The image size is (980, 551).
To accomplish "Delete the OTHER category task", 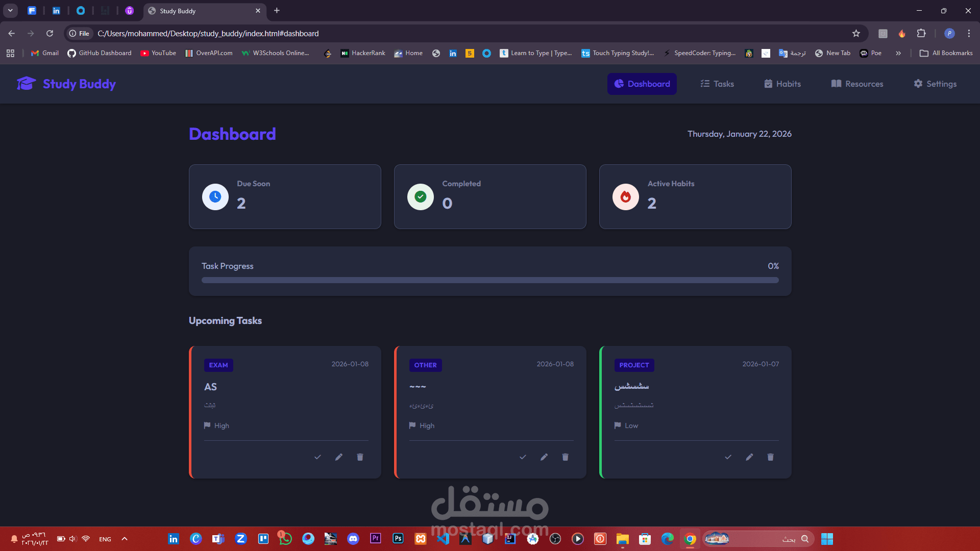I will pyautogui.click(x=565, y=457).
